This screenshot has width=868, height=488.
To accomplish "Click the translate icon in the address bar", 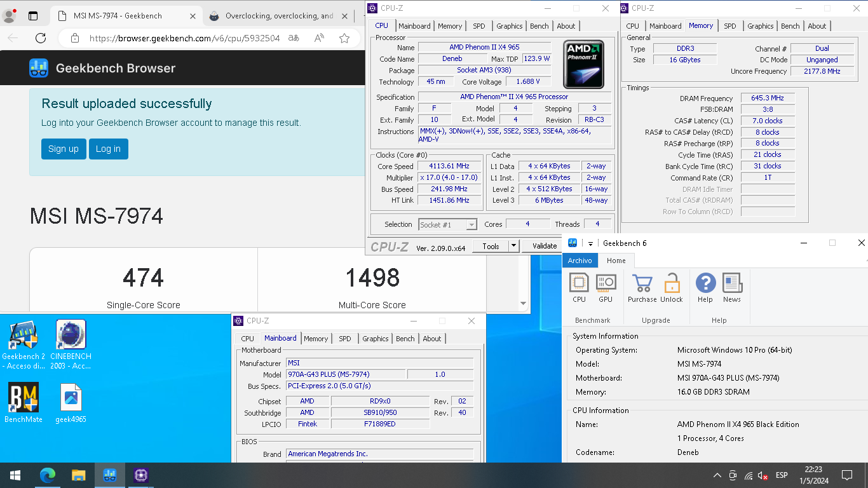I will (294, 38).
